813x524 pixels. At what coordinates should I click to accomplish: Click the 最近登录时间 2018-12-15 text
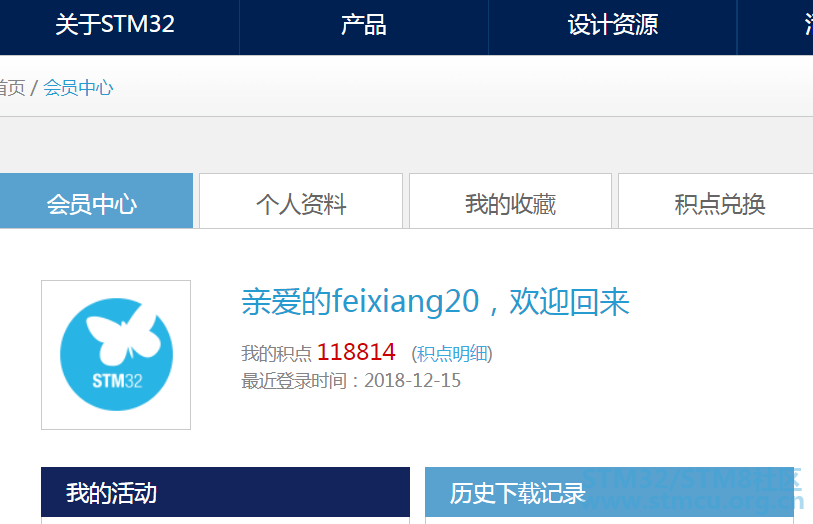point(351,381)
